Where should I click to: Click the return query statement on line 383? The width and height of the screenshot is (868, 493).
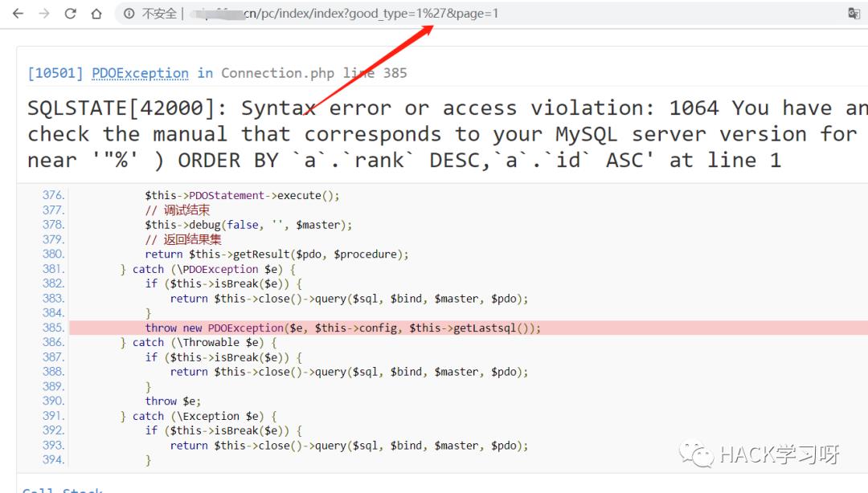[349, 298]
